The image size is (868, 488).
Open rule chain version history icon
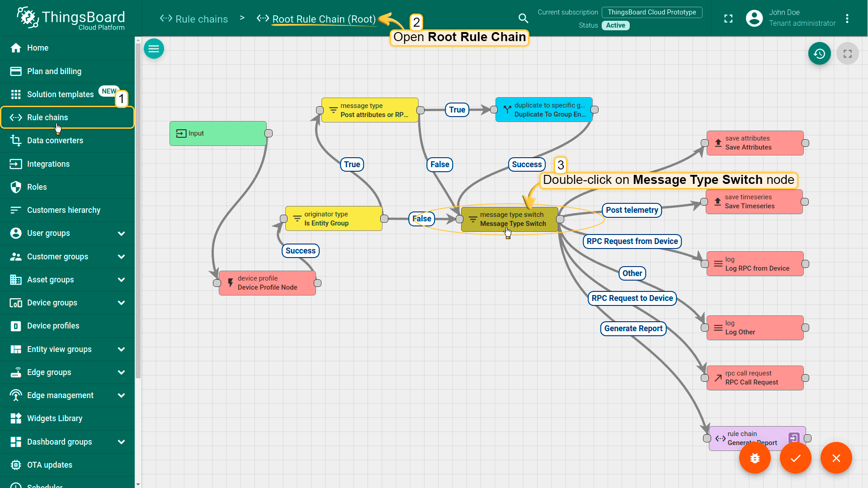[819, 54]
